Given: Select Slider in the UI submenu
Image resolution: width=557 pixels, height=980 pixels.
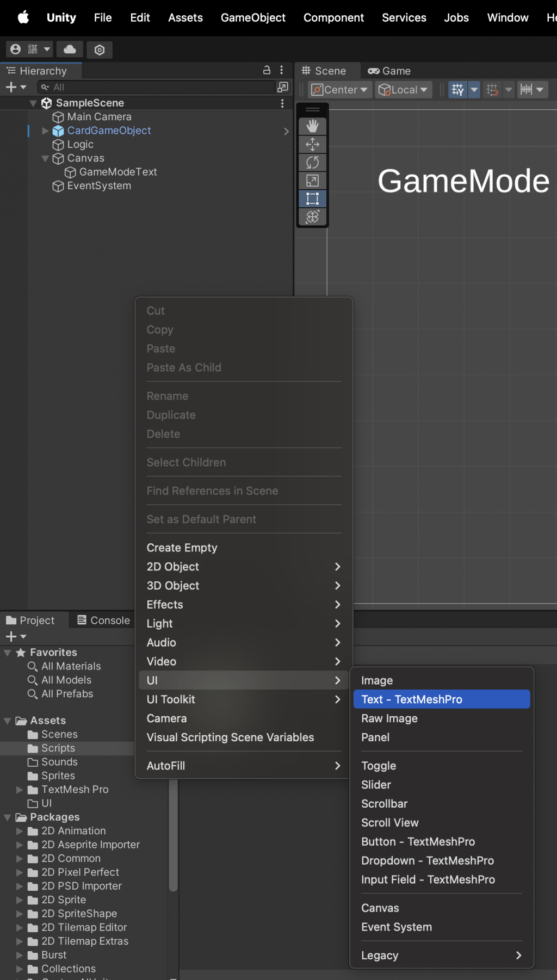Looking at the screenshot, I should [x=376, y=785].
